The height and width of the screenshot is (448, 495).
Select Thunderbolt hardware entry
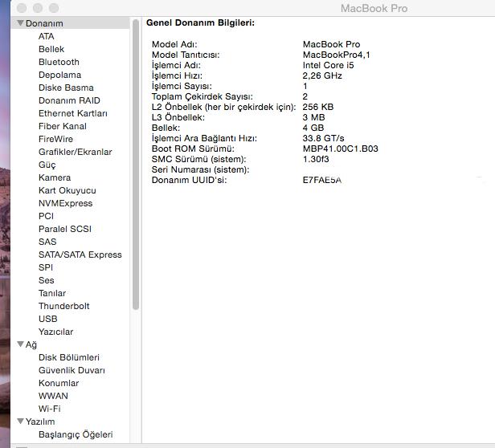pos(63,306)
